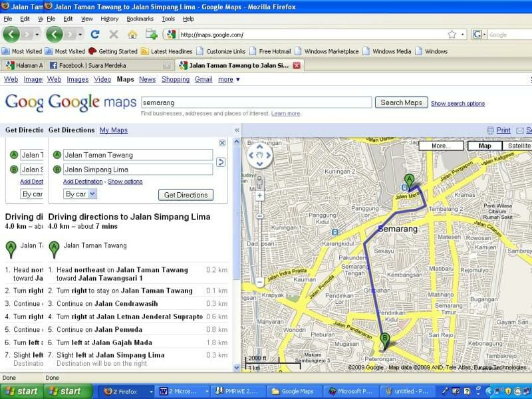532x399 pixels.
Task: Pan the map up with the arrow
Action: pos(259,147)
